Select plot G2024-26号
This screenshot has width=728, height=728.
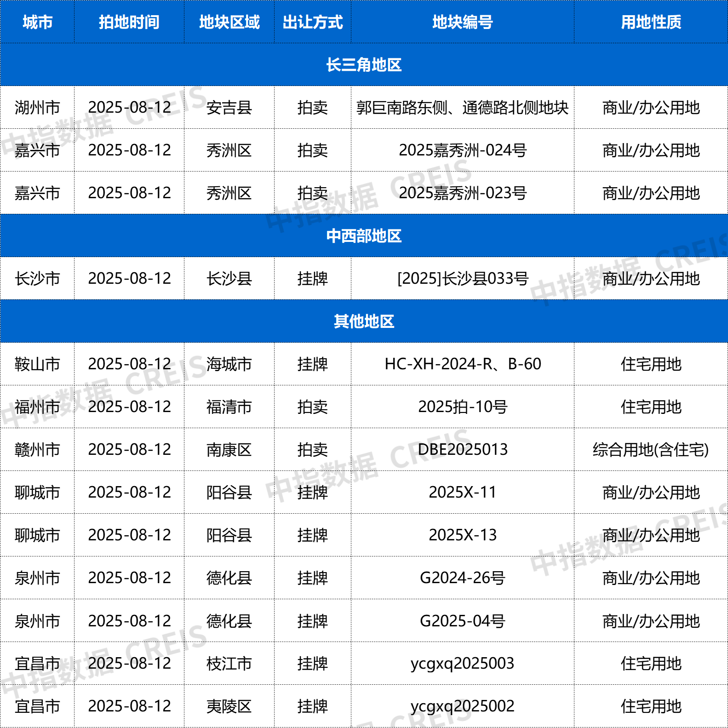click(x=463, y=578)
